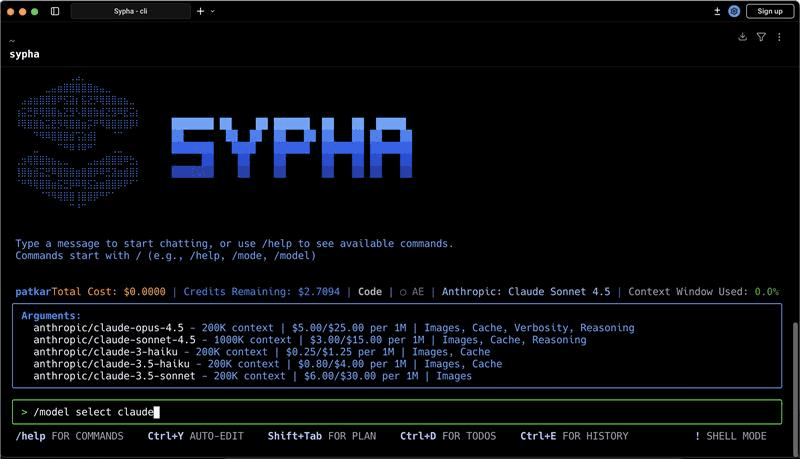Viewport: 800px width, 459px height.
Task: Click the Type a message to start chatting line
Action: (x=234, y=243)
